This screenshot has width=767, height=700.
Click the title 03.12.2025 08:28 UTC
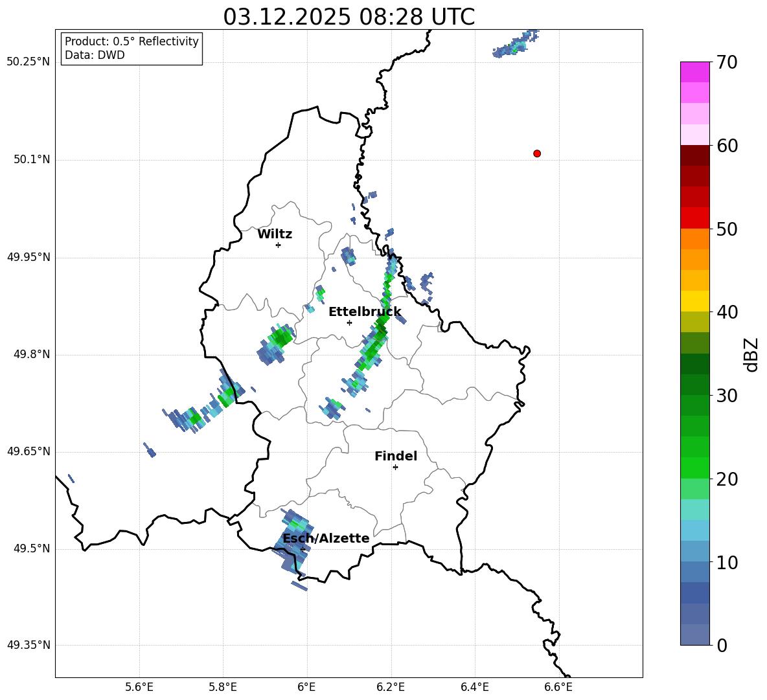click(349, 17)
